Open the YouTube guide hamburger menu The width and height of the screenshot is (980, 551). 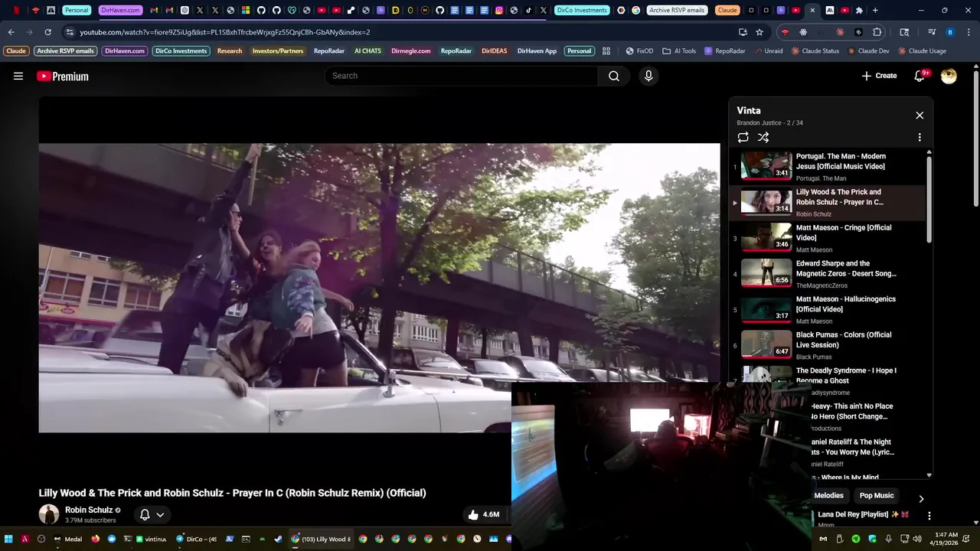(18, 76)
